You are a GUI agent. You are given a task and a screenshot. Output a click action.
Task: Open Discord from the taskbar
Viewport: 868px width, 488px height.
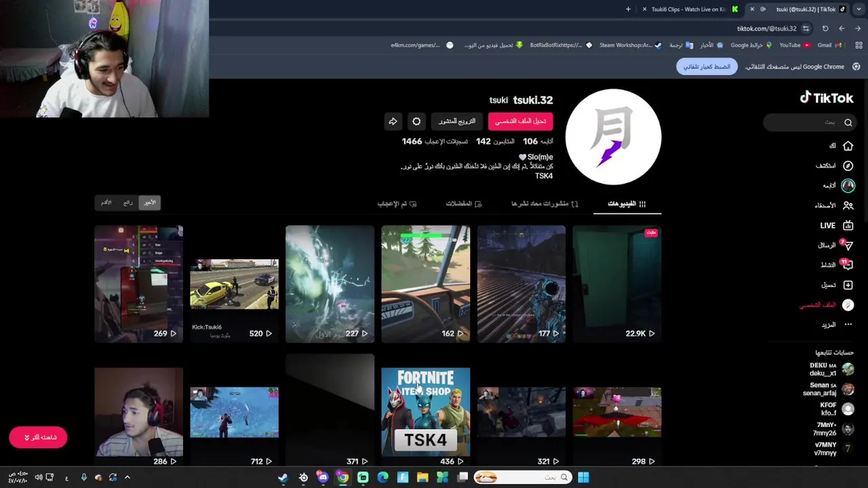[x=323, y=478]
